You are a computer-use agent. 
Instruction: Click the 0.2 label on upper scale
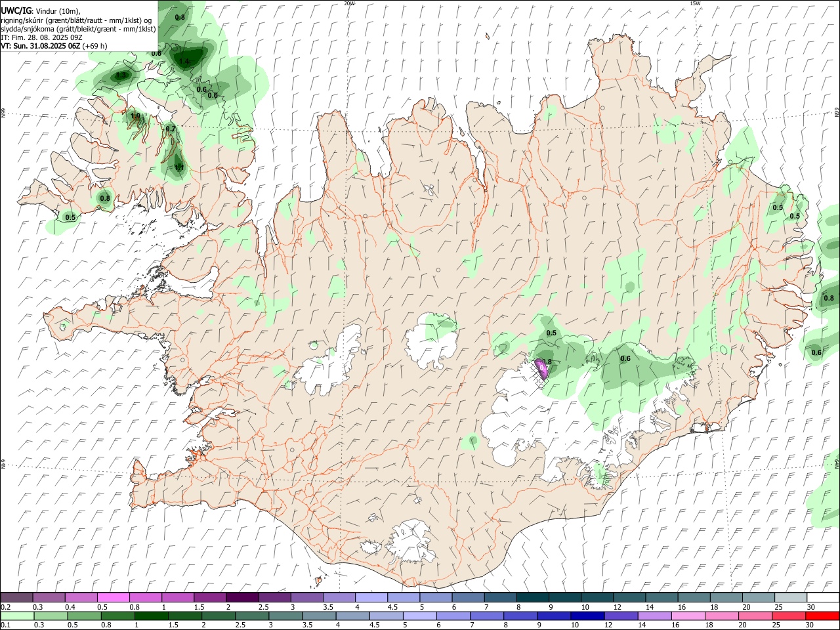pyautogui.click(x=5, y=607)
